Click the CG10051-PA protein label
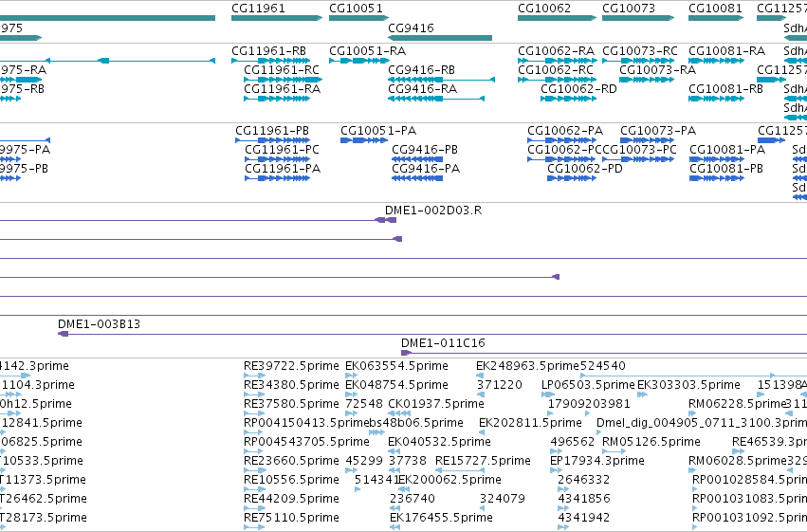 378,131
